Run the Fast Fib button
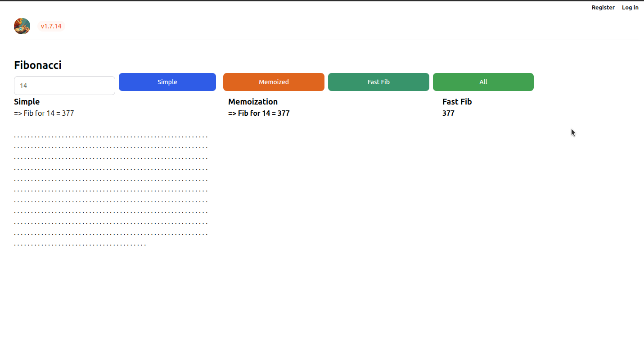 [x=378, y=82]
